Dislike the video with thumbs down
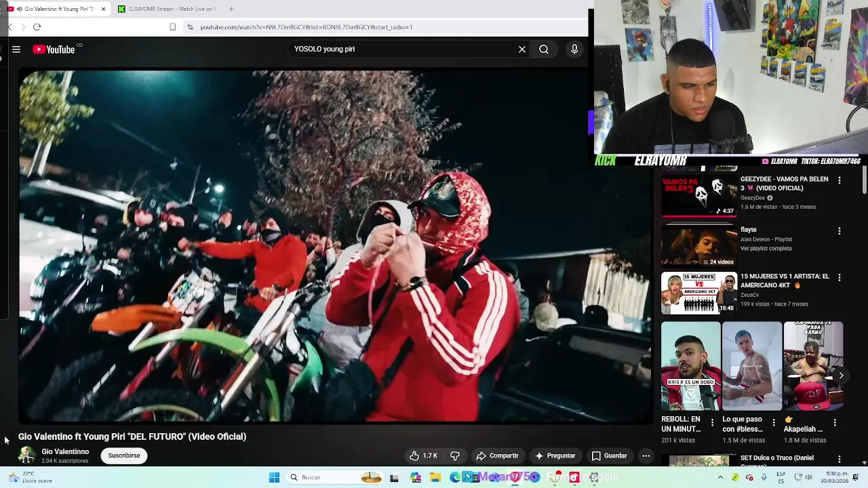The image size is (868, 488). tap(455, 456)
